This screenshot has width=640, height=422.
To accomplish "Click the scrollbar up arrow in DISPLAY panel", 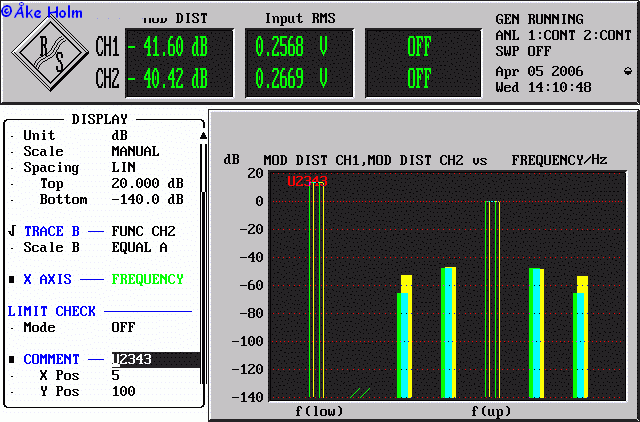I will tap(203, 136).
